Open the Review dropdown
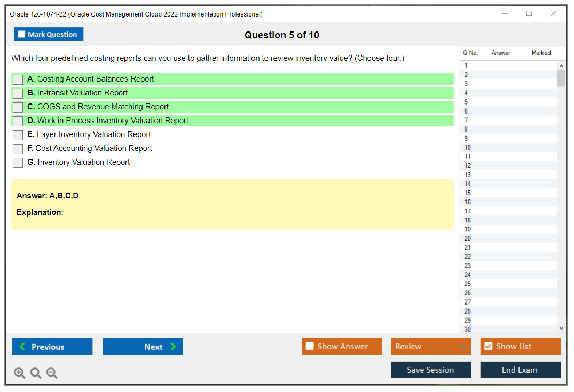 click(430, 346)
